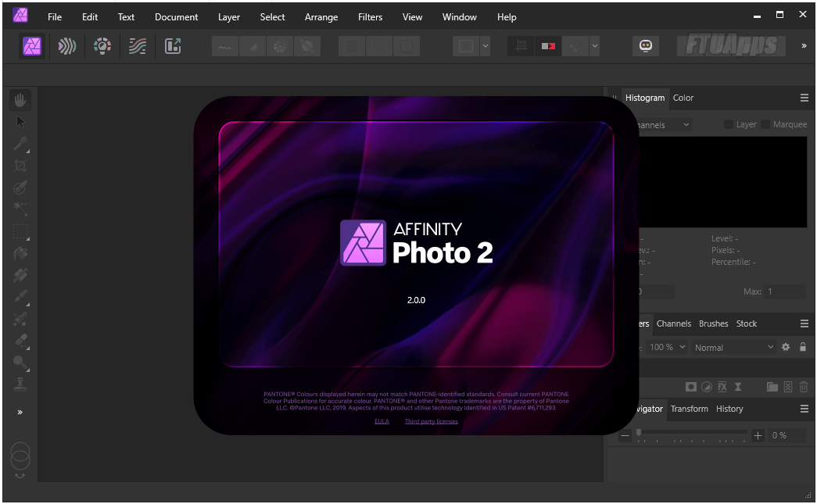Switch to the Color tab
The image size is (817, 504).
click(x=683, y=98)
